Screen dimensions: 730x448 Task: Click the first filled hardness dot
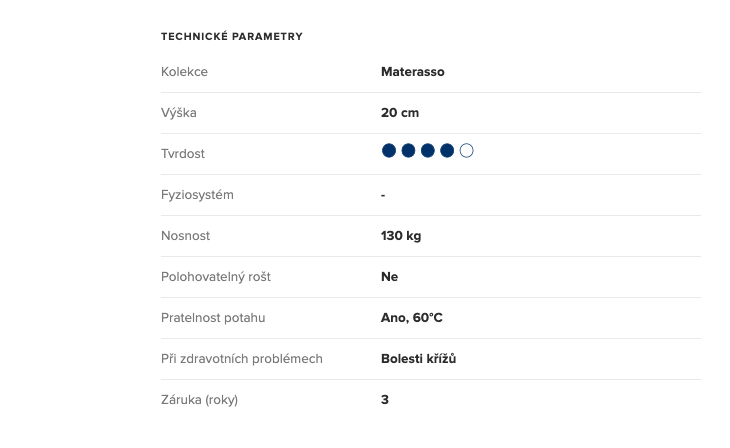tap(389, 151)
